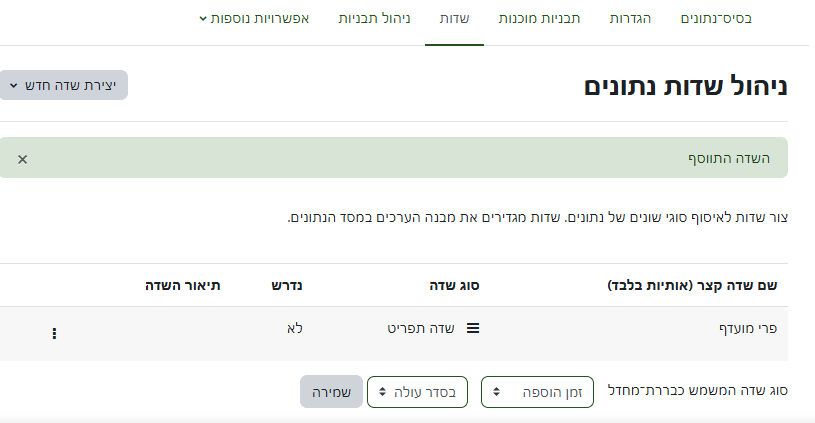Image resolution: width=815 pixels, height=423 pixels.
Task: Click the 'נדרש' column header
Action: point(287,285)
